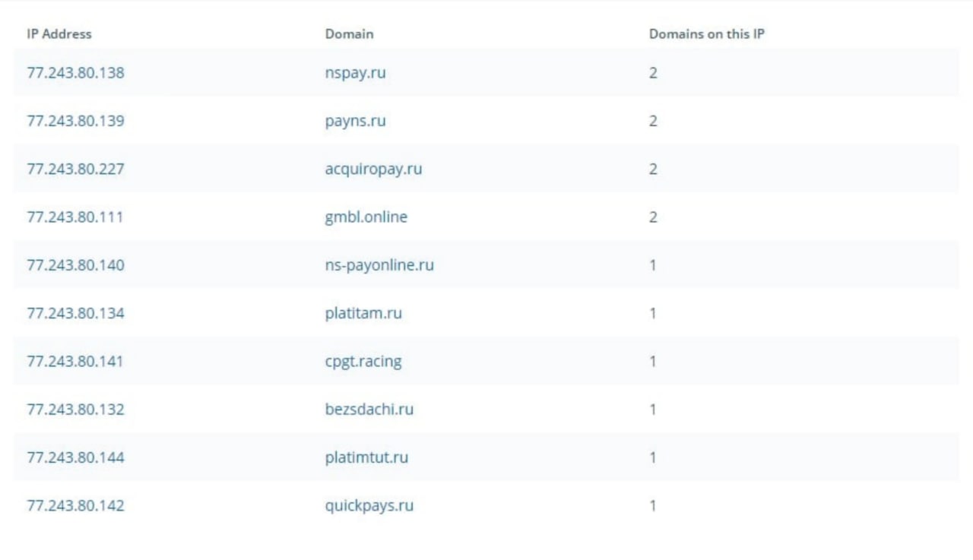Select domain count in platitam.ru row
973x560 pixels.
(653, 313)
